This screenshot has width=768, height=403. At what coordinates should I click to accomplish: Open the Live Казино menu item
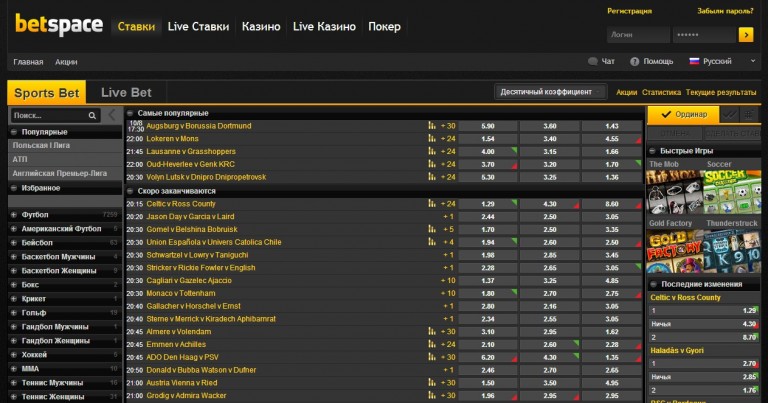tap(324, 26)
